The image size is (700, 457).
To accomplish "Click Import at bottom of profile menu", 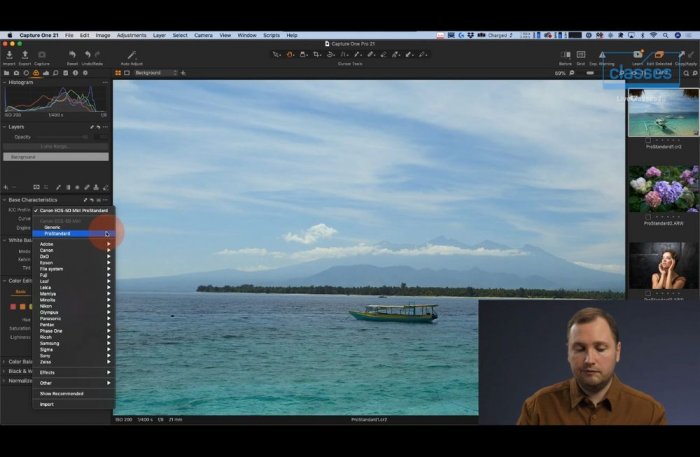I will pyautogui.click(x=47, y=404).
